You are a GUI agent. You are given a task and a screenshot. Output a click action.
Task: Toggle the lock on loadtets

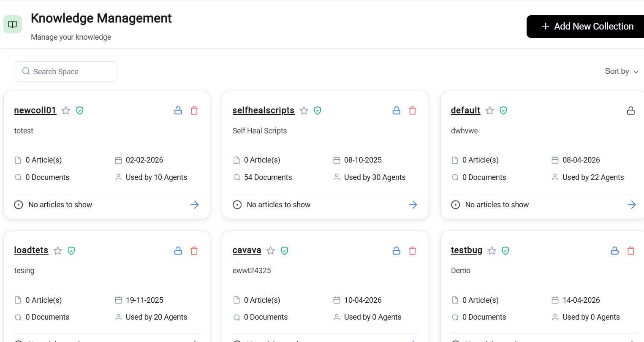click(x=178, y=251)
